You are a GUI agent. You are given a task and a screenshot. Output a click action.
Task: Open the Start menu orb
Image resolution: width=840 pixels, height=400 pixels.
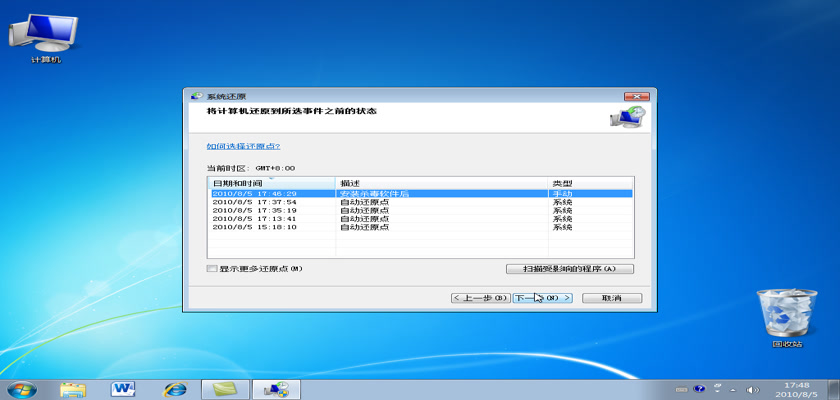20,388
